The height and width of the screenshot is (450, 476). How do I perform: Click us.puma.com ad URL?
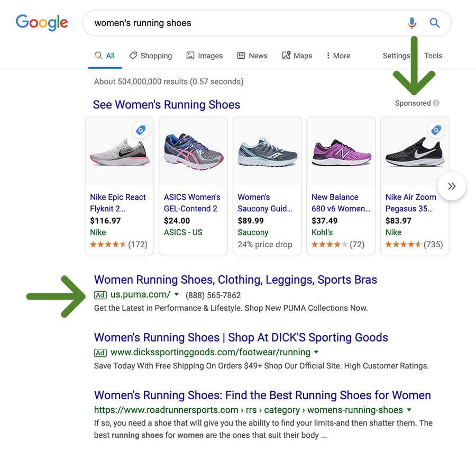coord(140,295)
